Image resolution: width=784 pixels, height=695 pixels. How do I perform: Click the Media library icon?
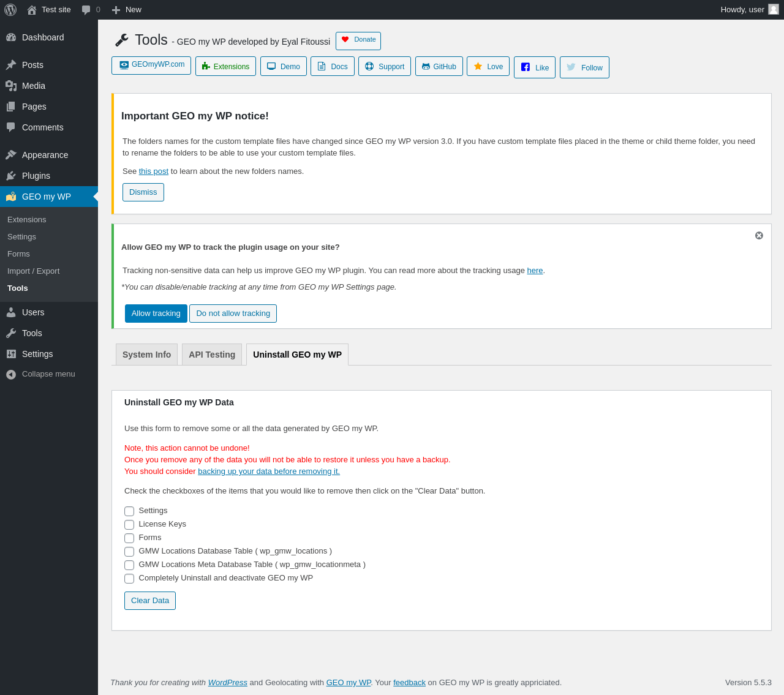[11, 86]
